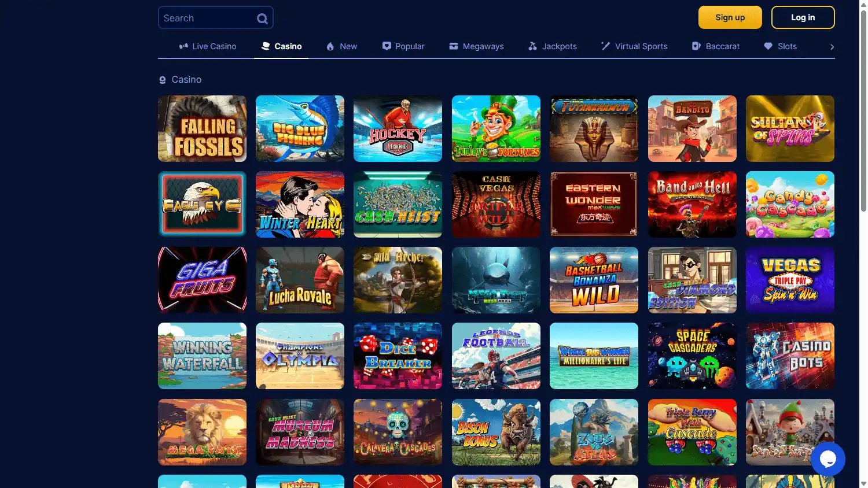Launch Eastern Wonder Maxways game
The image size is (868, 488).
594,204
